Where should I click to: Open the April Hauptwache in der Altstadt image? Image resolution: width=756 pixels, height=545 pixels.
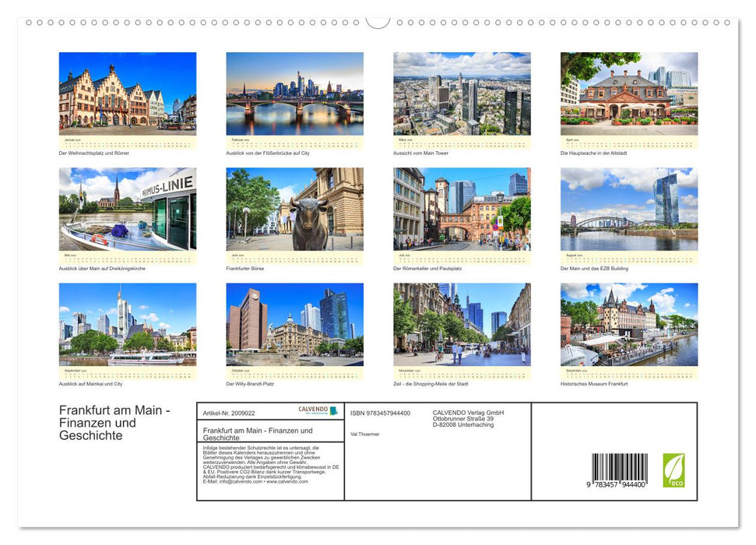pyautogui.click(x=629, y=93)
